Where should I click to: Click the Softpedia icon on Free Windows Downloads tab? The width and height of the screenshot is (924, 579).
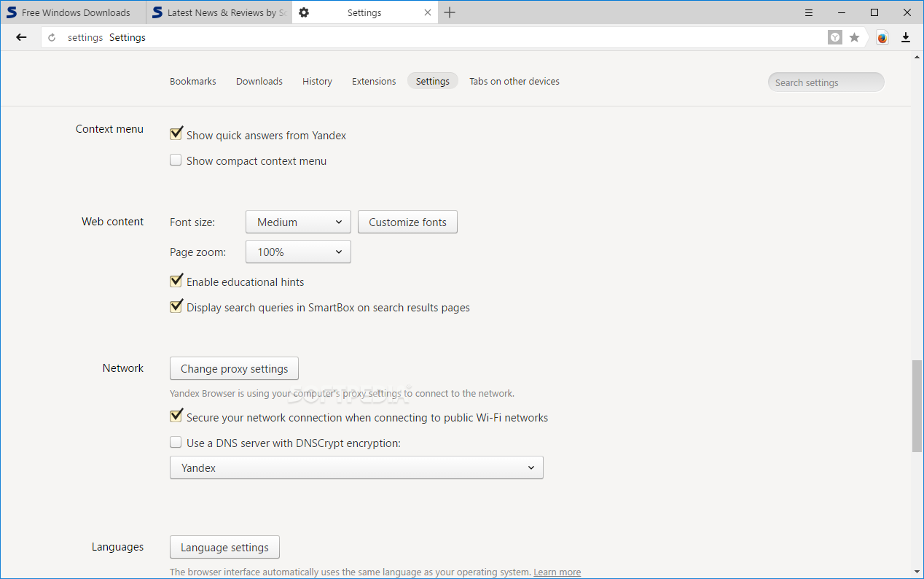(x=12, y=12)
